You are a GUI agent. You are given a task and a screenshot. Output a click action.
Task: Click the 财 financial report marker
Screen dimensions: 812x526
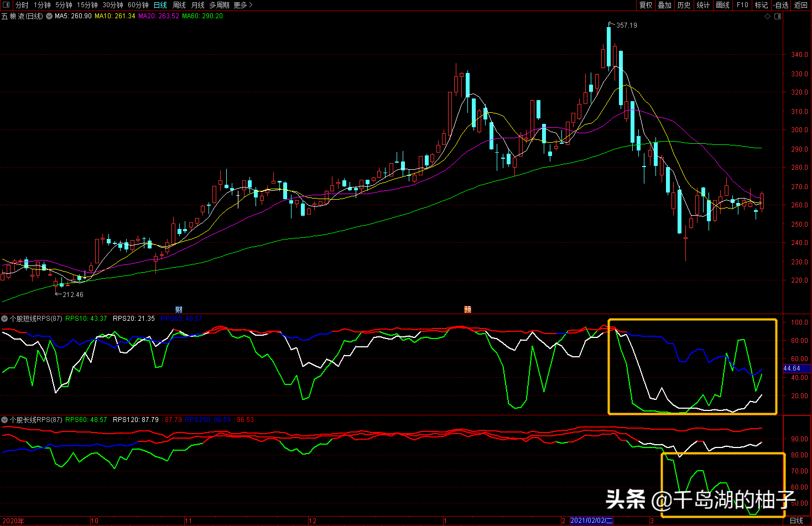click(179, 310)
